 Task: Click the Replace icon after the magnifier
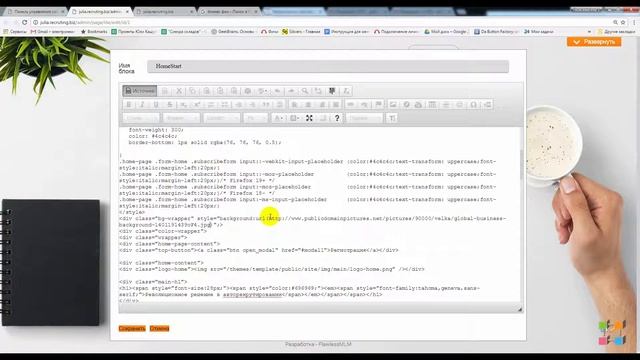318,91
